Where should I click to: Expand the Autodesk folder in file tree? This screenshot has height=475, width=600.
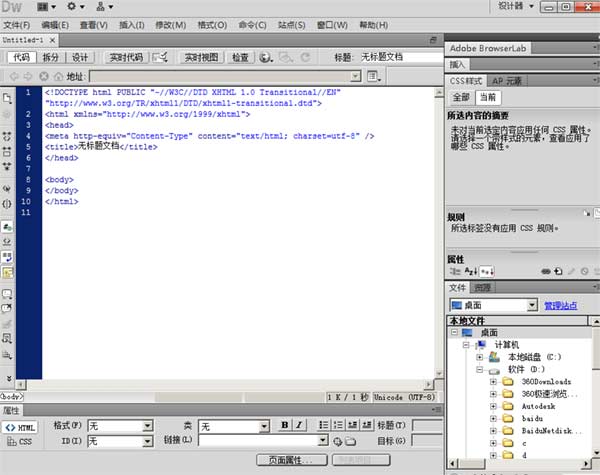pos(493,407)
